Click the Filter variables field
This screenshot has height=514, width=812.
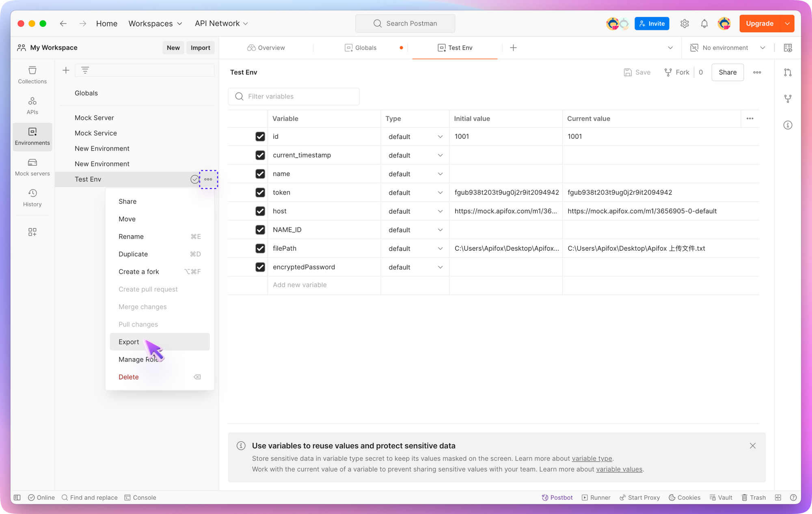coord(294,97)
